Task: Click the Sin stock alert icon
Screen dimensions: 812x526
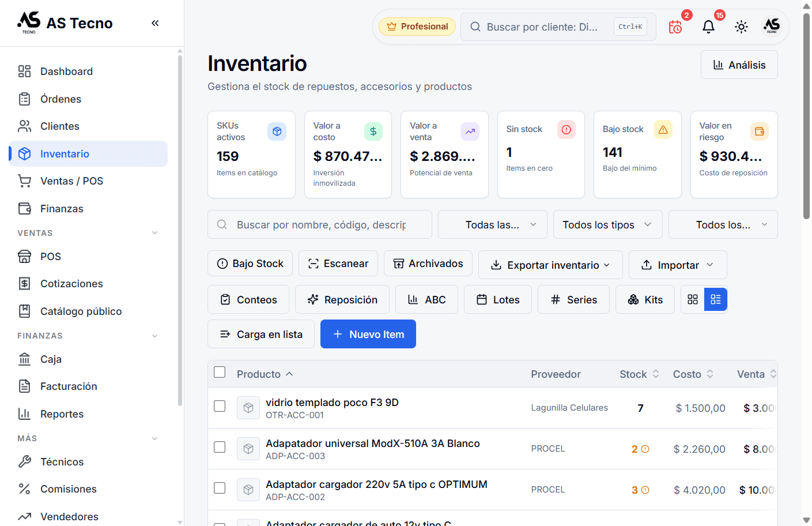Action: tap(566, 130)
